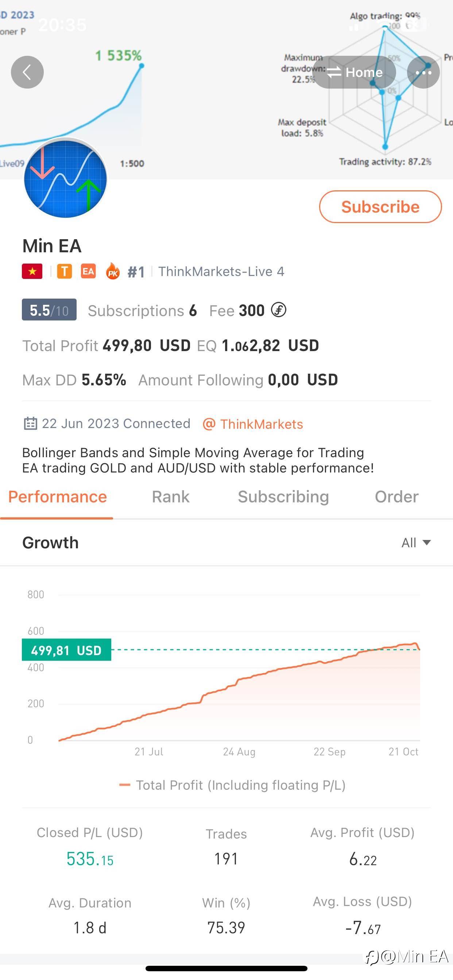This screenshot has width=453, height=980.
Task: Open the Order tab
Action: pos(396,497)
